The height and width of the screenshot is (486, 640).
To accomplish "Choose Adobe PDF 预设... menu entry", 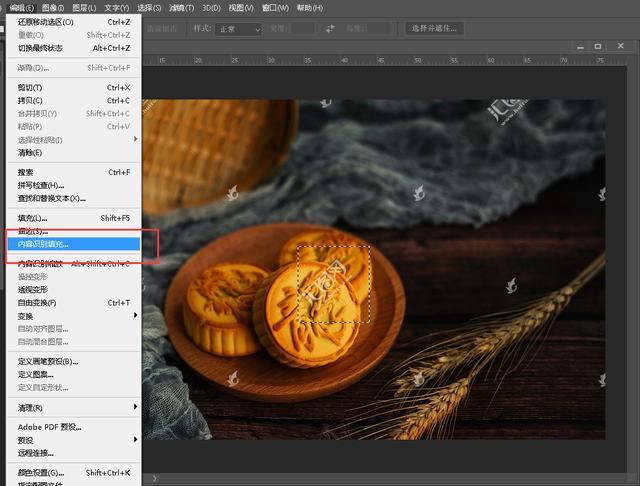I will coord(74,427).
